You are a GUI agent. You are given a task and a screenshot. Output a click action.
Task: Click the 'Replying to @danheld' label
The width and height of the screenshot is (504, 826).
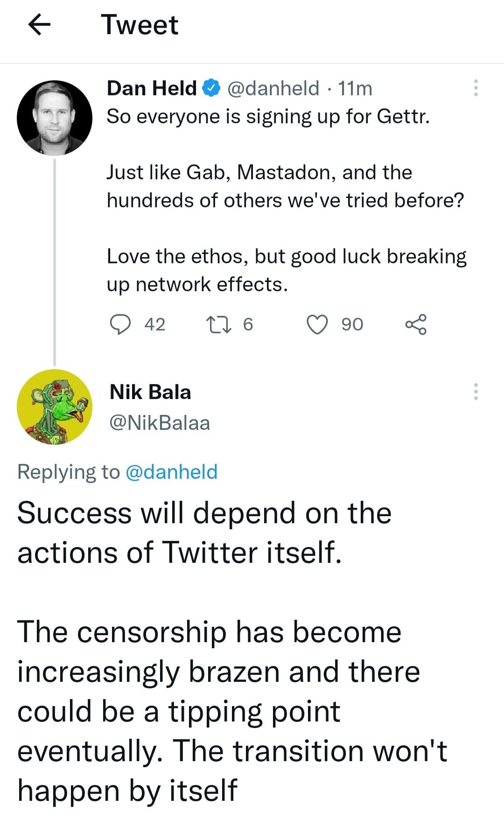(x=117, y=472)
